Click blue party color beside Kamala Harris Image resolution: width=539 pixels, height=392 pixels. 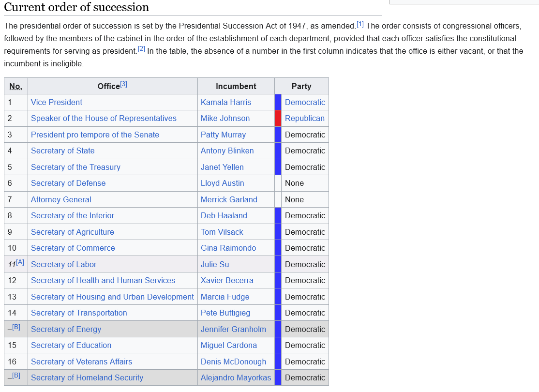tap(278, 102)
